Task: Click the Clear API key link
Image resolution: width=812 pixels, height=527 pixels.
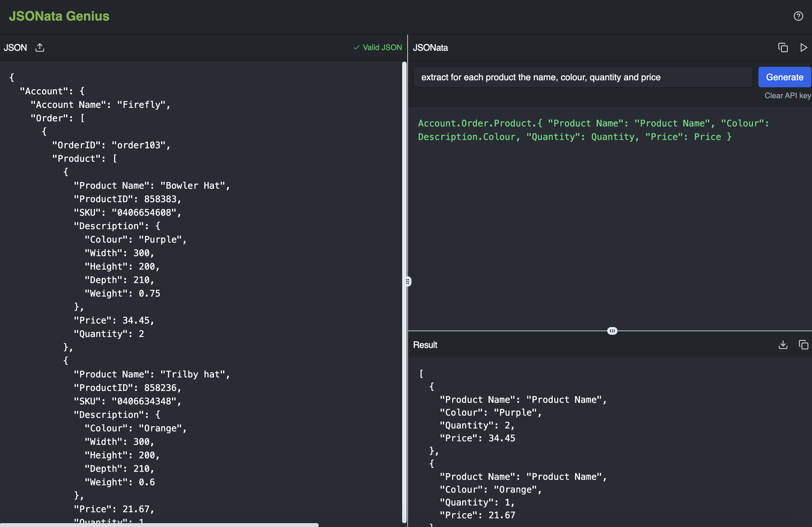Action: tap(787, 96)
